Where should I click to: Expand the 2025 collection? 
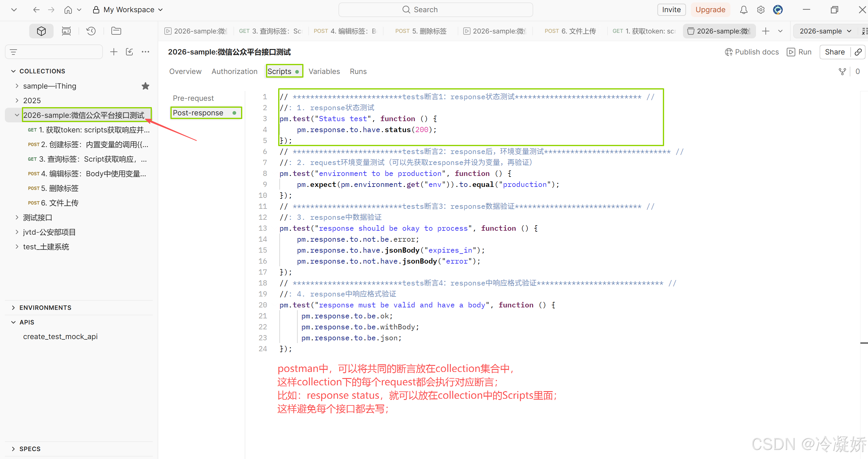click(x=17, y=100)
